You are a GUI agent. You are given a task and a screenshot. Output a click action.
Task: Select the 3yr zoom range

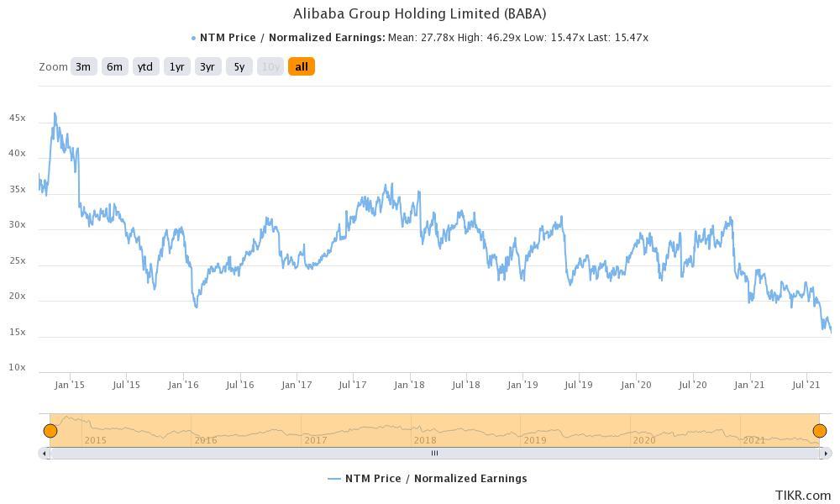pos(207,66)
